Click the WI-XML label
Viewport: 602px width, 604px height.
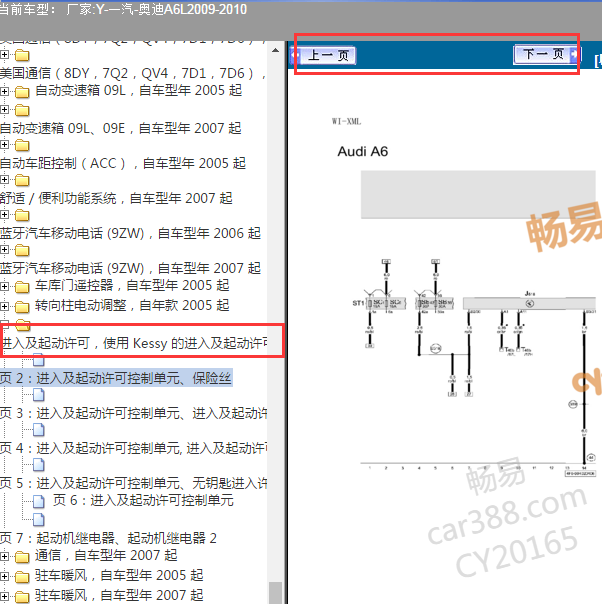tap(346, 122)
